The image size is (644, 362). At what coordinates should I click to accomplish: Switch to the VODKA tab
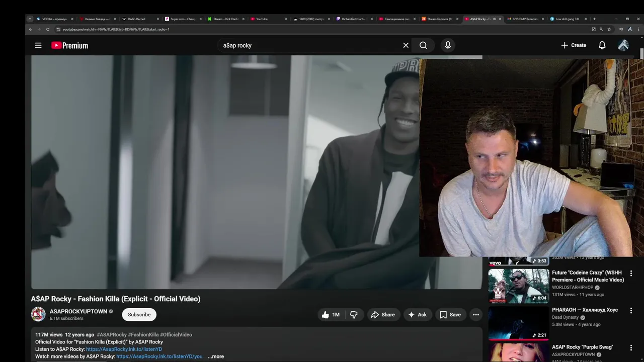click(x=54, y=19)
